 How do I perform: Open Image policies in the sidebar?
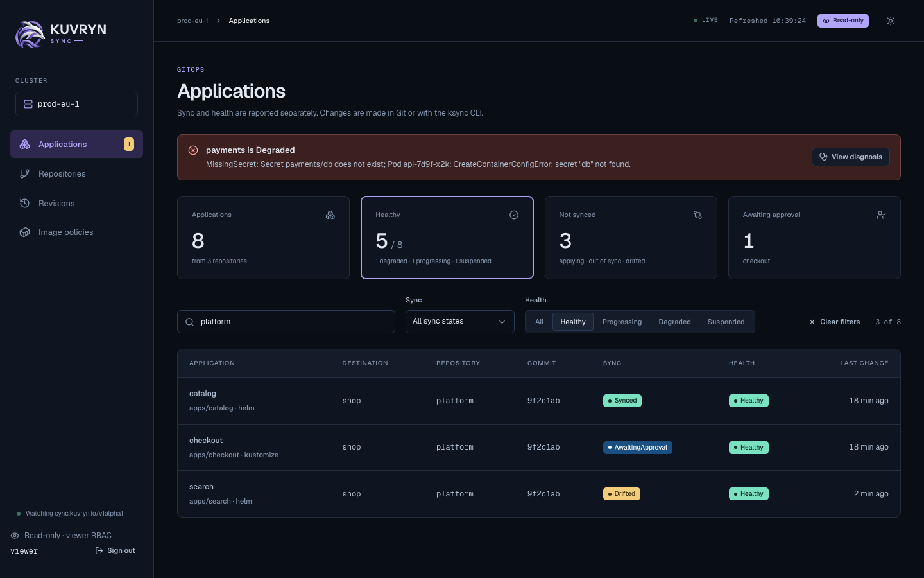pos(76,232)
